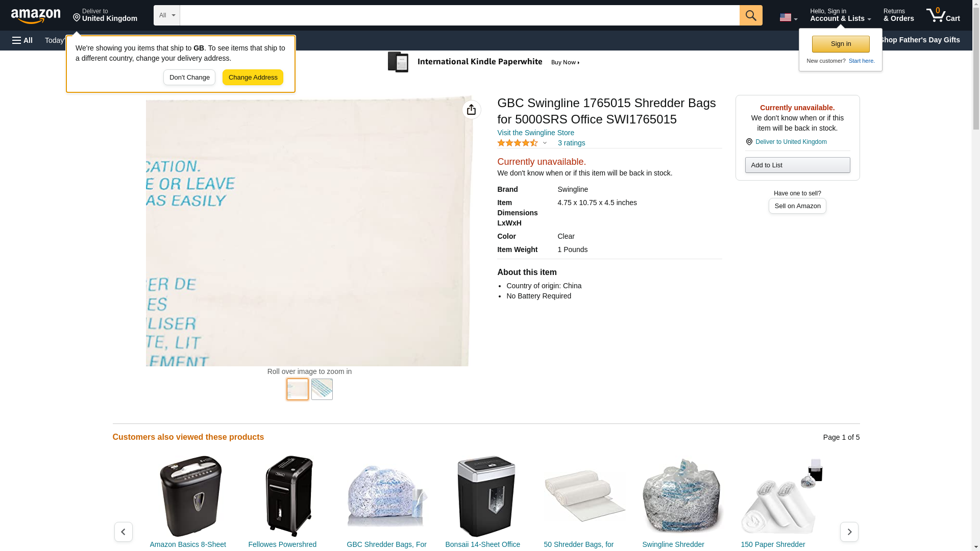
Task: Click the yellow Sign in button
Action: (841, 44)
